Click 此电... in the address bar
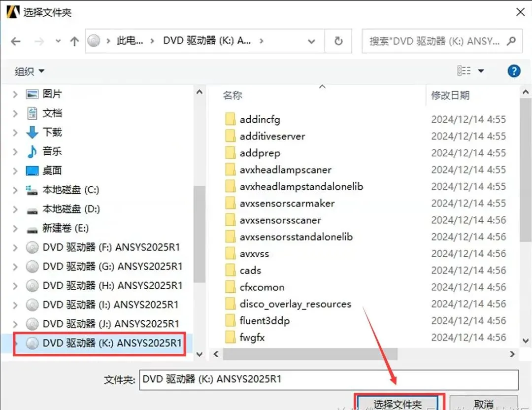This screenshot has height=410, width=532. tap(130, 41)
